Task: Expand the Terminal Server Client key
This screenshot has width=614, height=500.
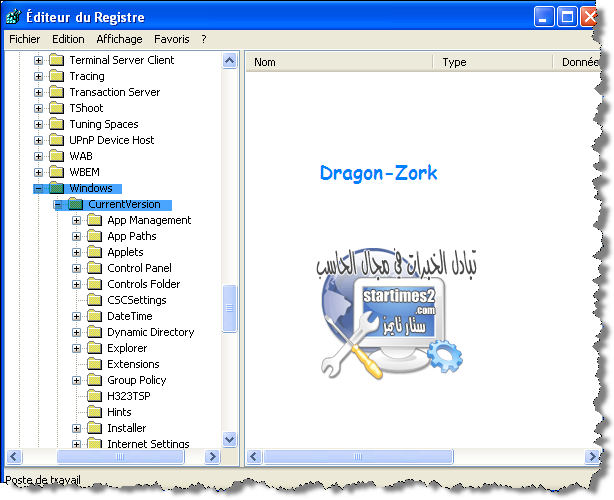Action: pyautogui.click(x=38, y=60)
